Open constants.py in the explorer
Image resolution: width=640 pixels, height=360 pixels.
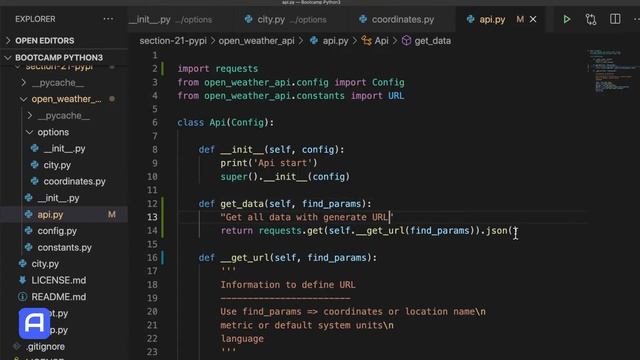click(x=64, y=247)
